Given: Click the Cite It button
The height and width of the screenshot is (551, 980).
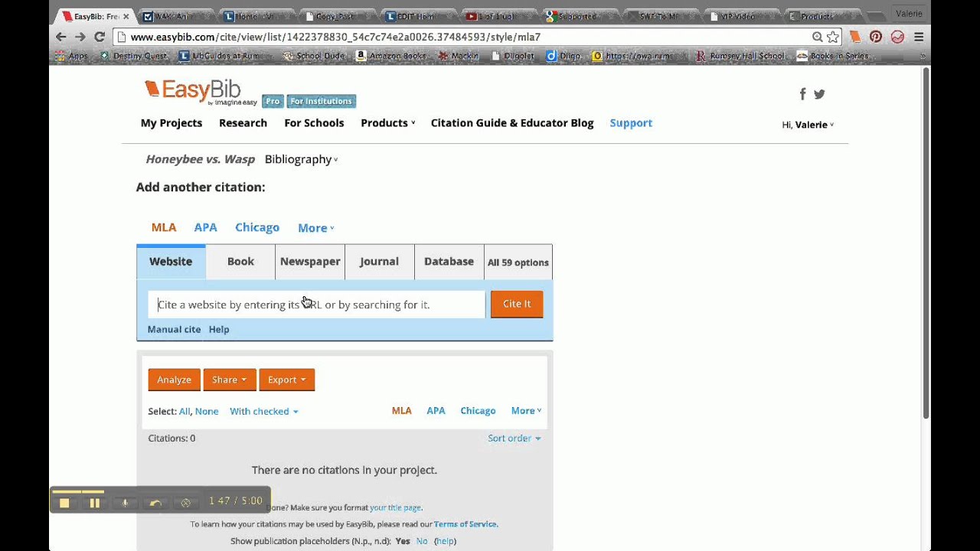Looking at the screenshot, I should click(x=517, y=304).
